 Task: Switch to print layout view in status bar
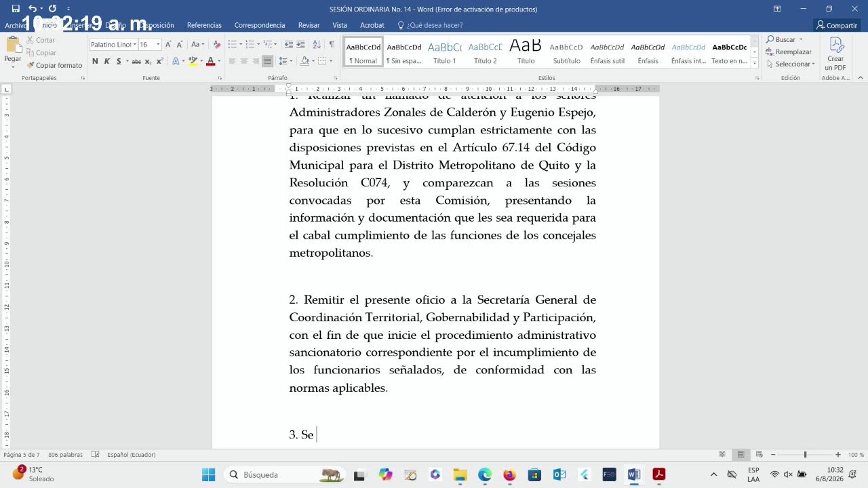[741, 454]
